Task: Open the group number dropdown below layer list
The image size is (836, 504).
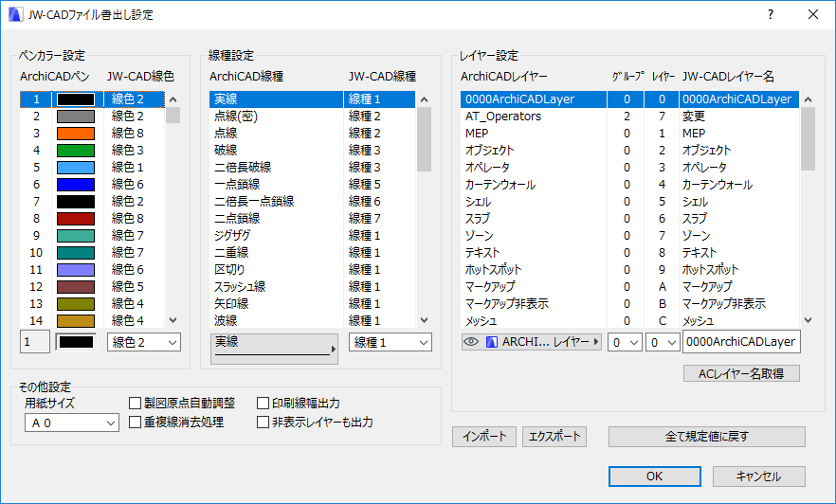Action: pos(625,342)
